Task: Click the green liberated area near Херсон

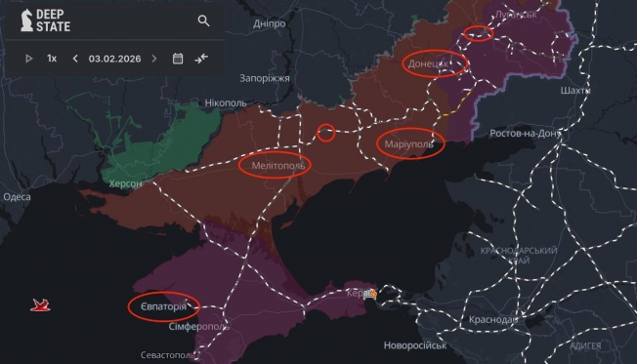Action: 162,146
